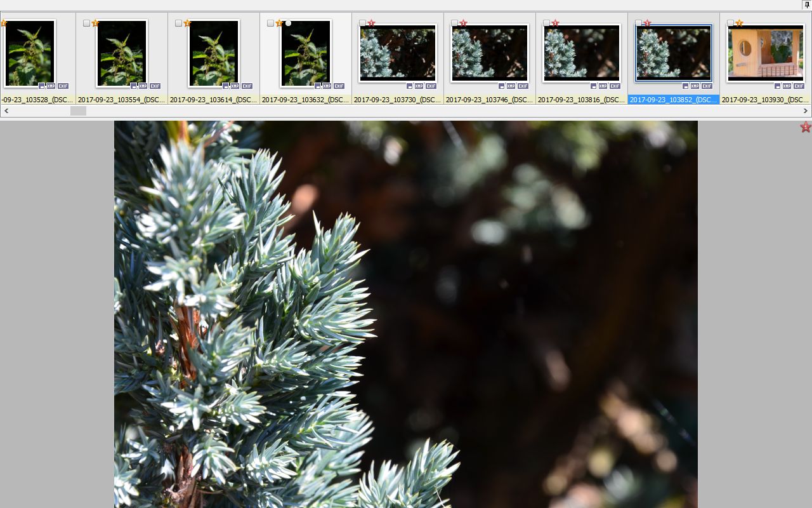Click the thumbnail strip's right scroll arrow
This screenshot has height=508, width=812.
806,111
